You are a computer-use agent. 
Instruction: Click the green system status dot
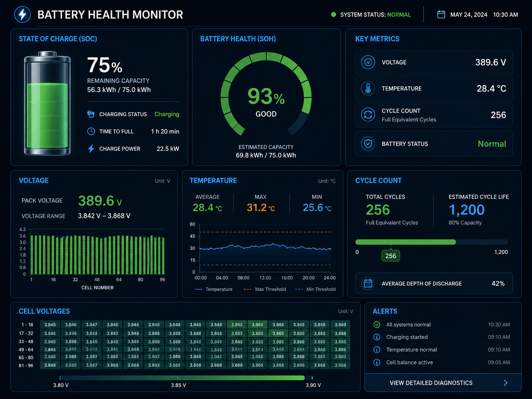point(334,15)
